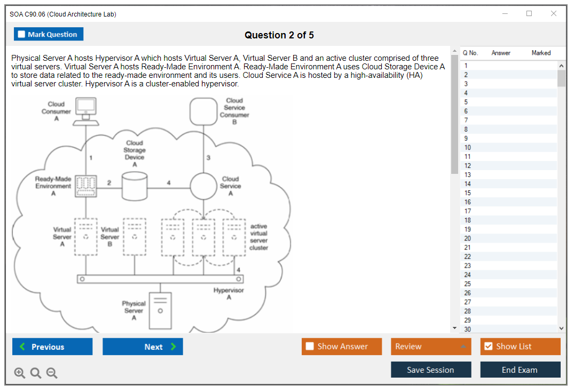Return to the Previous question
The width and height of the screenshot is (574, 392).
tap(52, 347)
